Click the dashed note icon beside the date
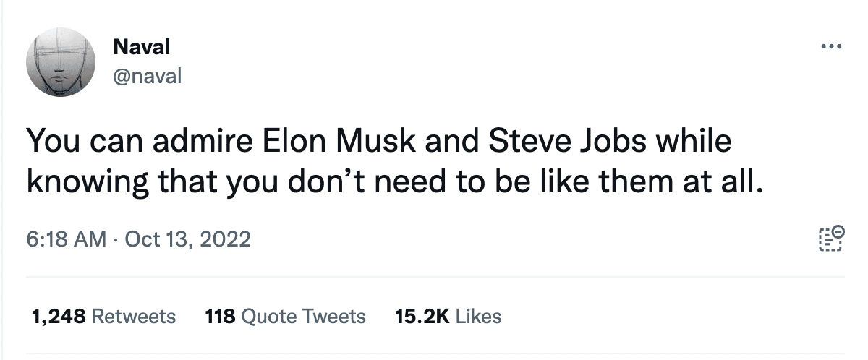The height and width of the screenshot is (360, 868). pos(831,238)
